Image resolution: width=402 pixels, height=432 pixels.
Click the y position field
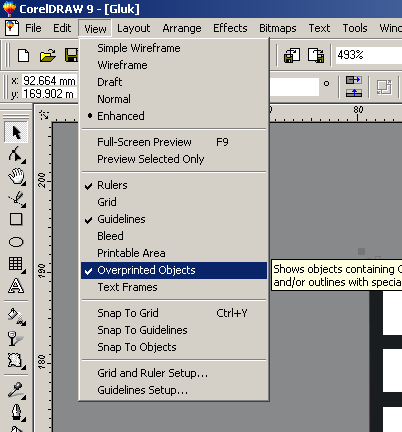(49, 94)
